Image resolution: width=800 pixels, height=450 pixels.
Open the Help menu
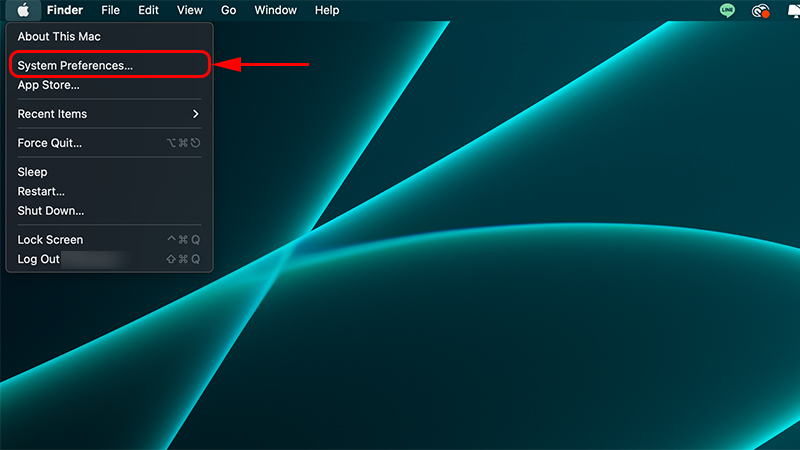pos(327,10)
